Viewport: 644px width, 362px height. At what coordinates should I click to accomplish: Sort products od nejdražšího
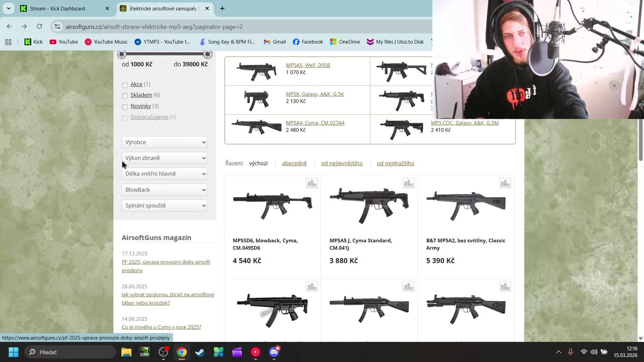coord(395,163)
